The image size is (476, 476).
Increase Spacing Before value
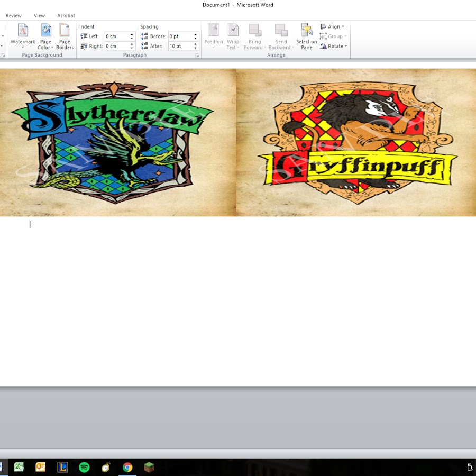pyautogui.click(x=195, y=34)
